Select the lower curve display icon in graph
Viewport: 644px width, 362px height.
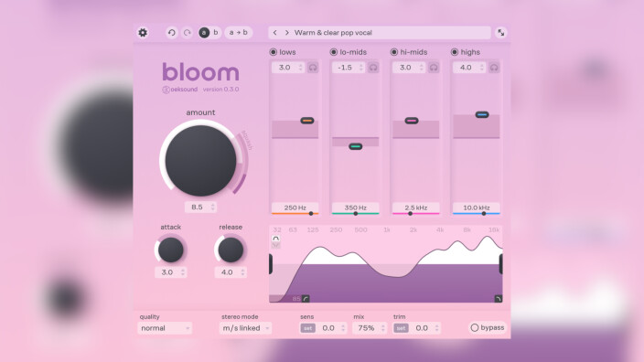coord(276,245)
